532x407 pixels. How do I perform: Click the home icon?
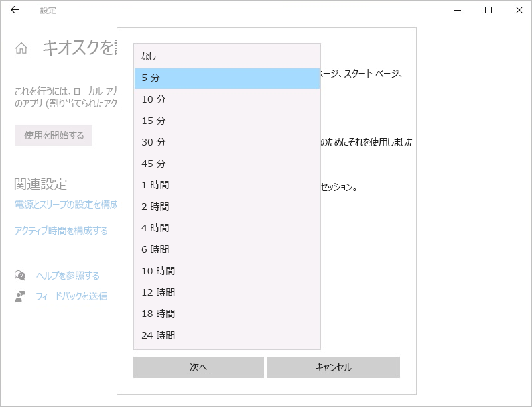coord(21,48)
